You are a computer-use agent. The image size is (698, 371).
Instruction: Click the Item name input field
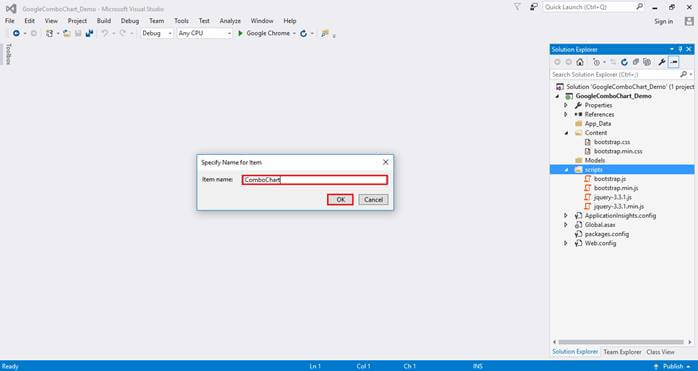[315, 180]
